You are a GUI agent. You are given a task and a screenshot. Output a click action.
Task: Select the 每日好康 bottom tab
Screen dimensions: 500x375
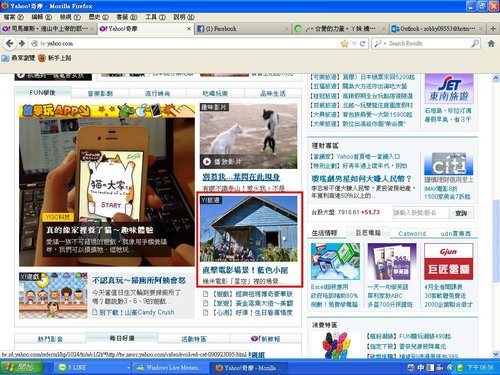click(x=122, y=338)
